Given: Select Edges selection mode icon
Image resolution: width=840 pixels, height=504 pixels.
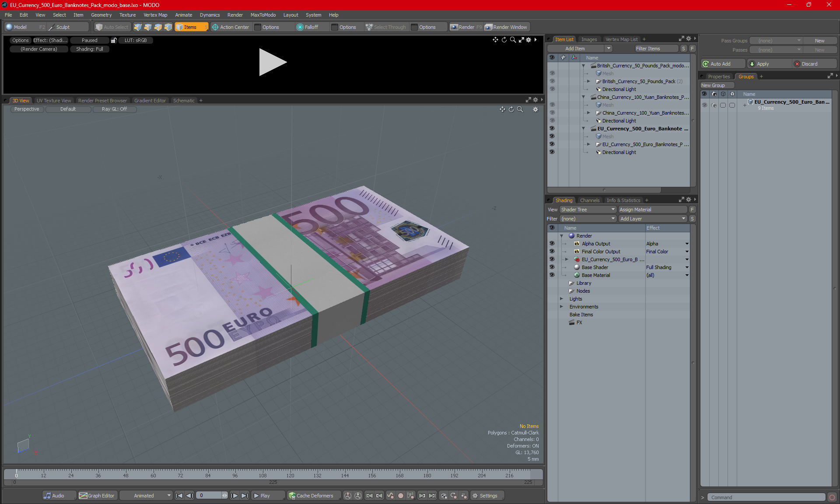Looking at the screenshot, I should (148, 27).
